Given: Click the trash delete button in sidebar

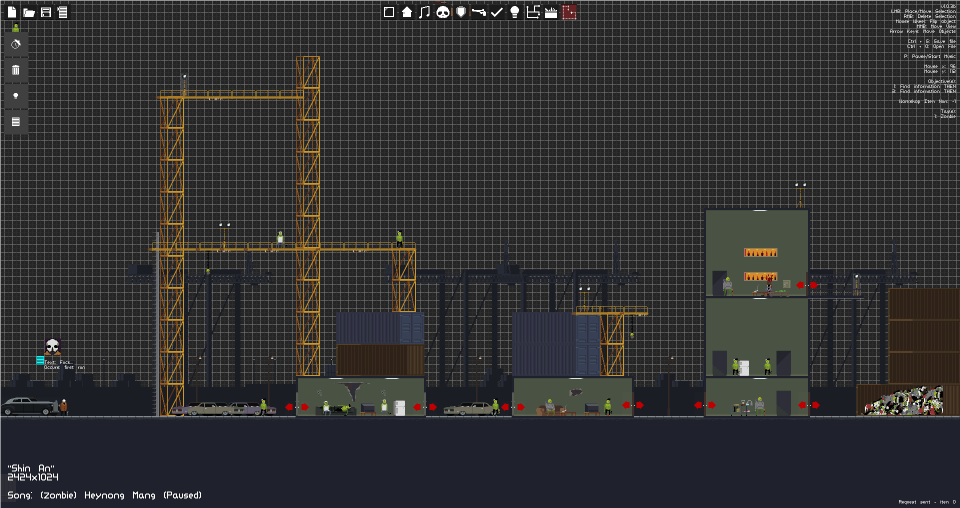Looking at the screenshot, I should pos(16,70).
